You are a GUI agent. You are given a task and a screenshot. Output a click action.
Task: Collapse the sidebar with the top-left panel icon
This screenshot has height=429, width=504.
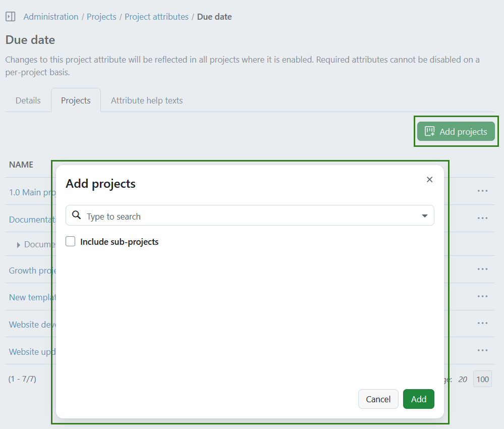10,16
